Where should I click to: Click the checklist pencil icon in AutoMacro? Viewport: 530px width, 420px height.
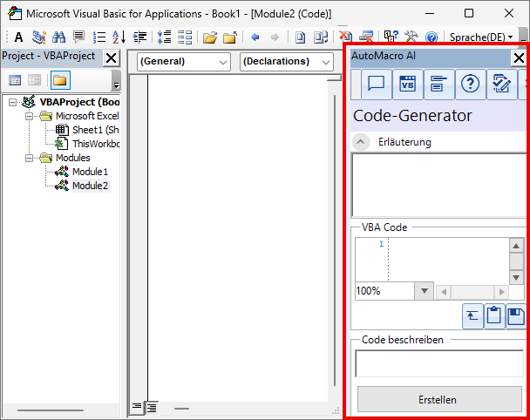(501, 85)
